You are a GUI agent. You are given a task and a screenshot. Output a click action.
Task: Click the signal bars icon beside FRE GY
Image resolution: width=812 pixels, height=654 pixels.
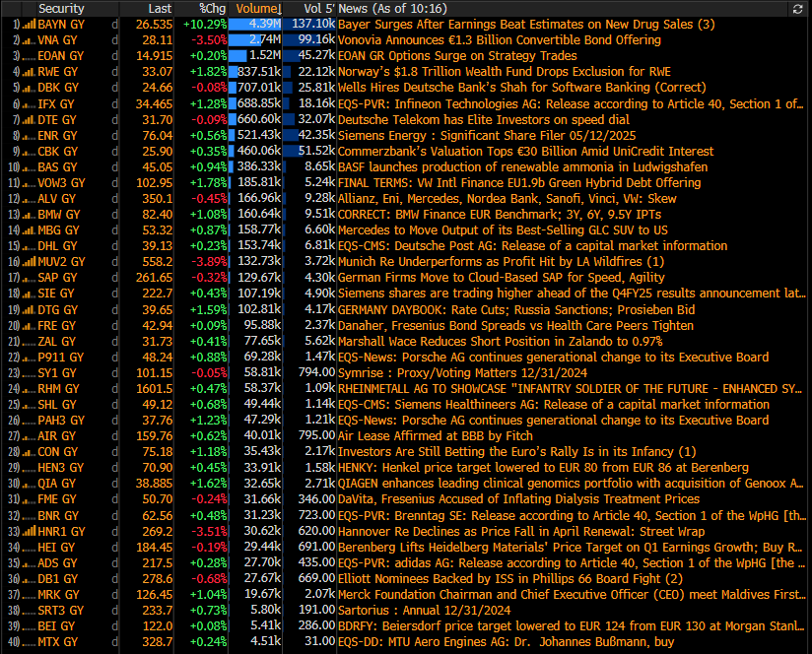(x=29, y=326)
